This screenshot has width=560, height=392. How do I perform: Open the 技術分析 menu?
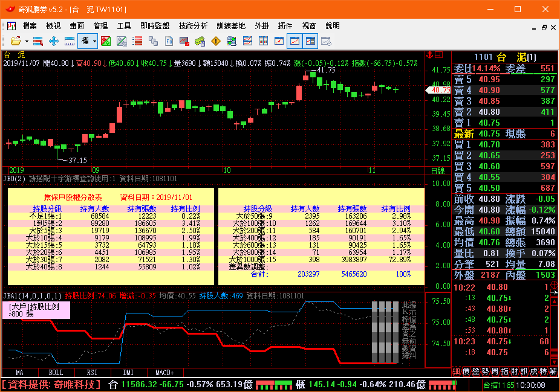coord(193,26)
